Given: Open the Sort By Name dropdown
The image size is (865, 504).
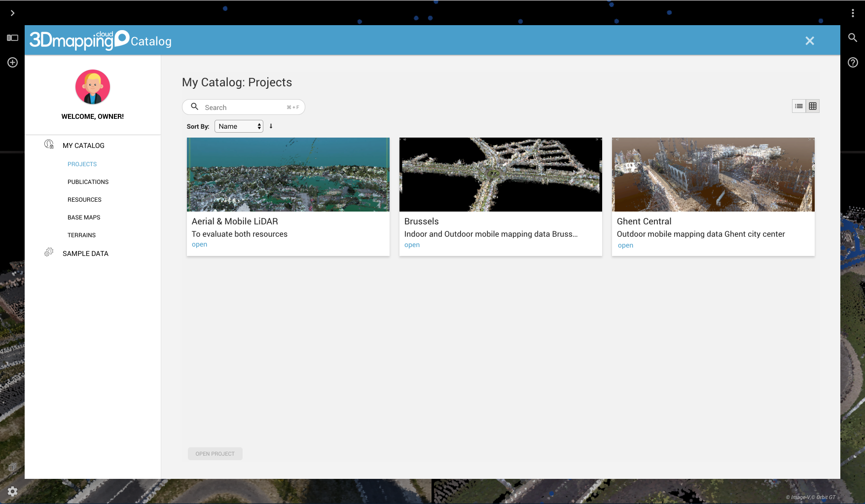Looking at the screenshot, I should click(239, 126).
